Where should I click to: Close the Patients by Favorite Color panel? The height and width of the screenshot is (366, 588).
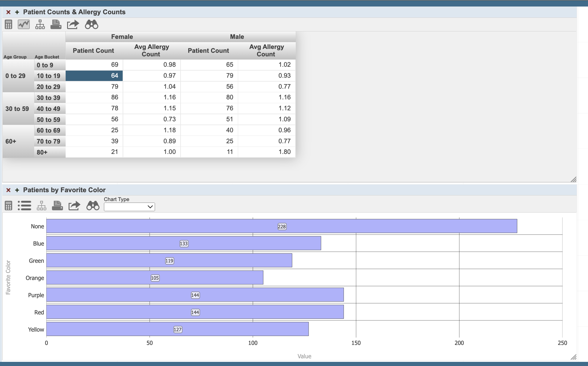[8, 190]
